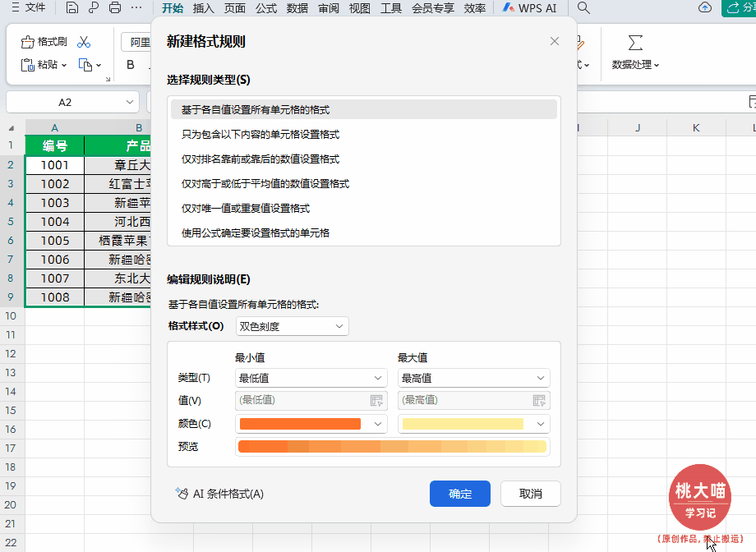Click the 数据处理 sigma icon
756x552 pixels.
(x=635, y=43)
